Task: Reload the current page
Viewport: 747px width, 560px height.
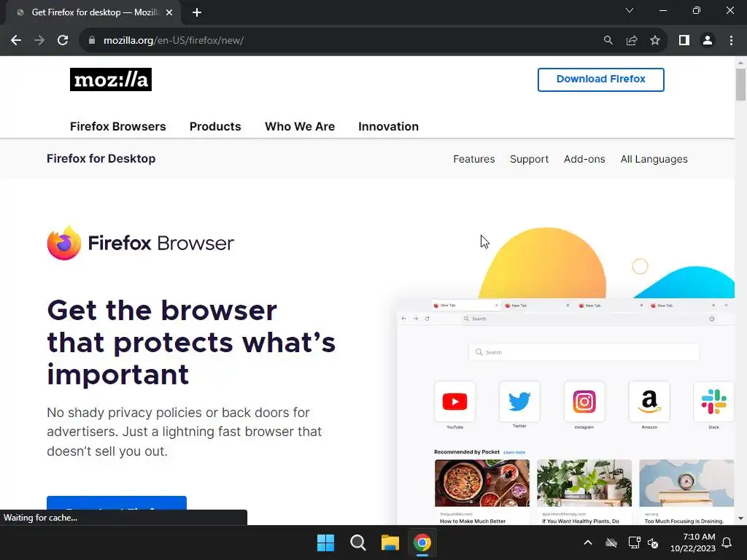Action: tap(63, 41)
